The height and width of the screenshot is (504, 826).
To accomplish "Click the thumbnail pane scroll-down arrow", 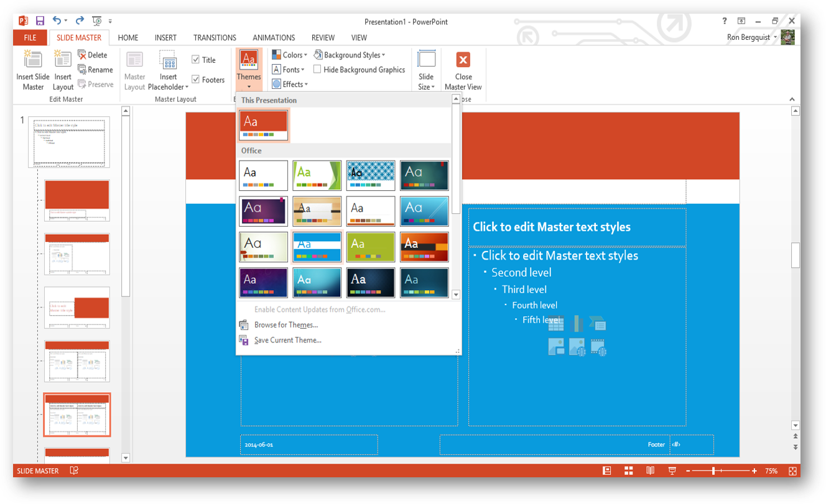I will [x=126, y=458].
